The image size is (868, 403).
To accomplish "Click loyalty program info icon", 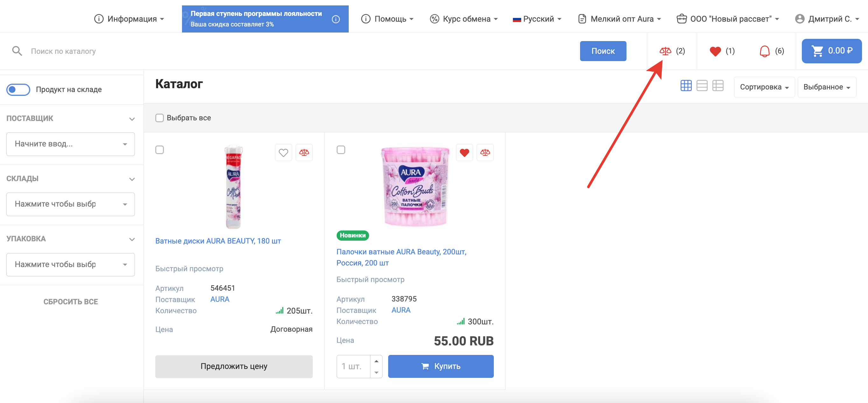I will click(x=336, y=19).
